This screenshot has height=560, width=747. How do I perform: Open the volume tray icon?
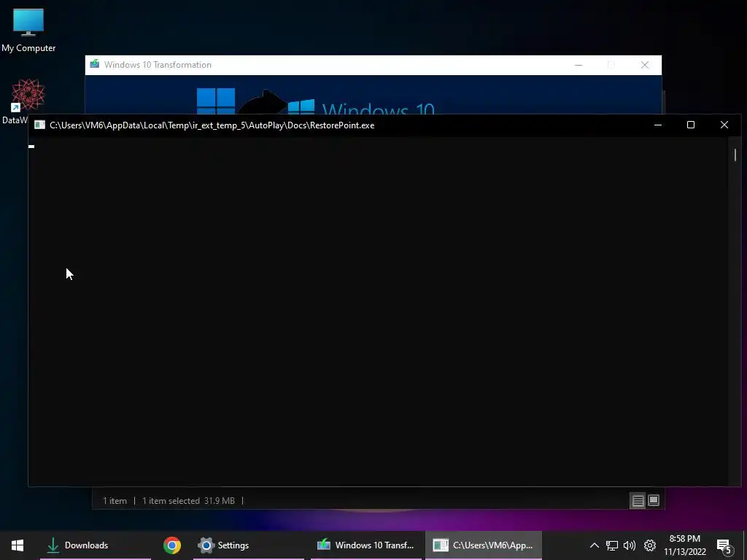point(630,545)
